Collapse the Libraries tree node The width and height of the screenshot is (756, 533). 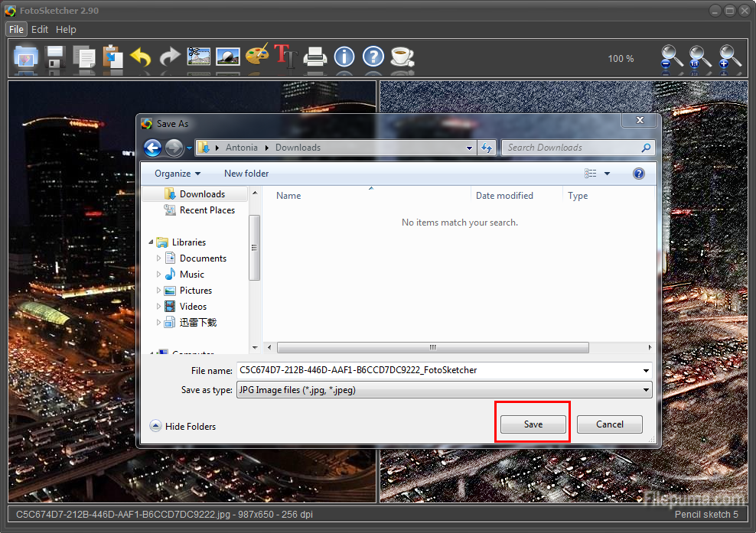tap(151, 242)
